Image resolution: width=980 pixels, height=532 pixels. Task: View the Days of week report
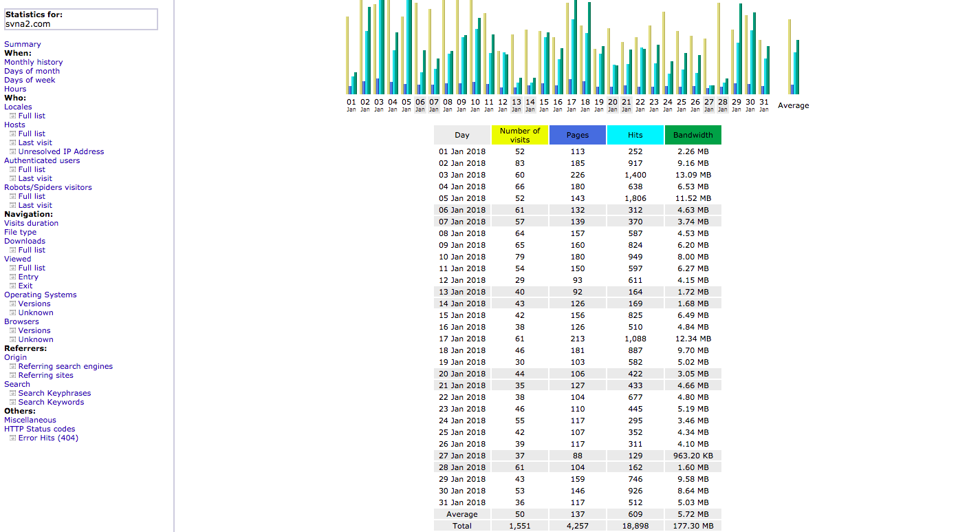(x=30, y=80)
